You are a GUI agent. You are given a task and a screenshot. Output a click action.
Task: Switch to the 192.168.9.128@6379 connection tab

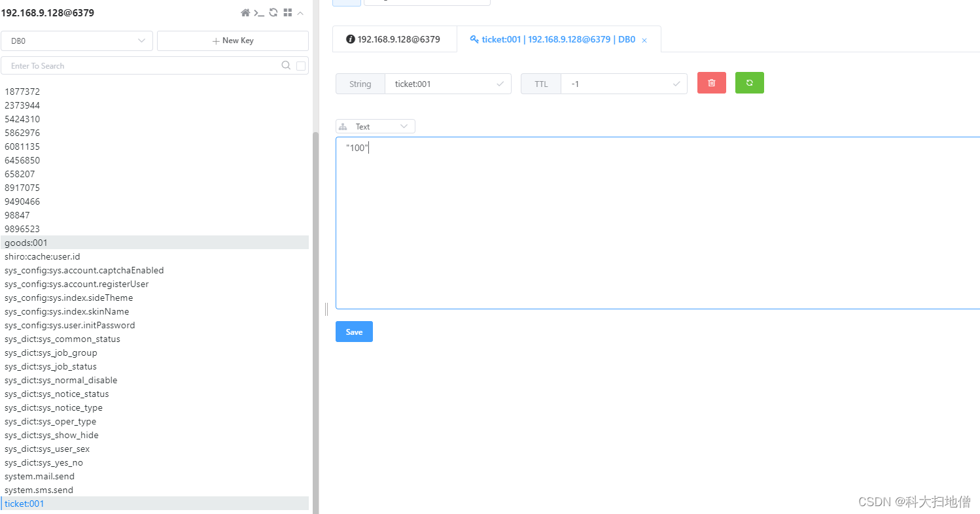[394, 39]
